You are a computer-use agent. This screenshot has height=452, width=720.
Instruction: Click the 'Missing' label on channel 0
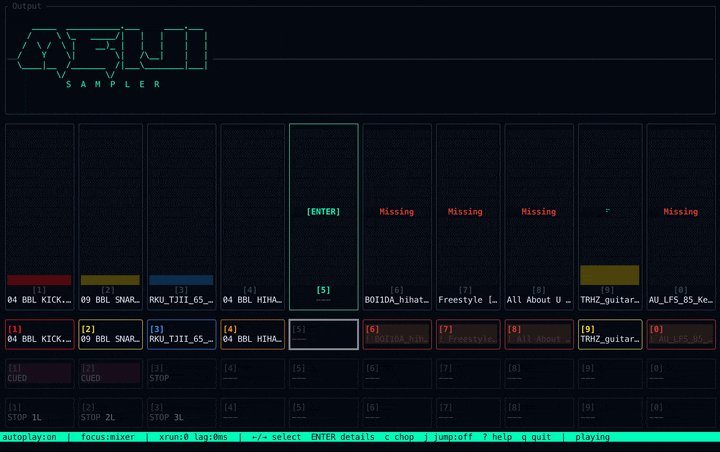[681, 212]
